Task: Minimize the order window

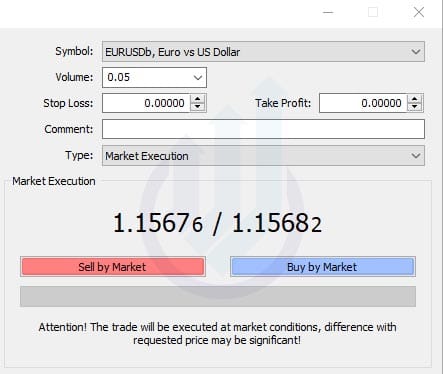Action: 328,12
